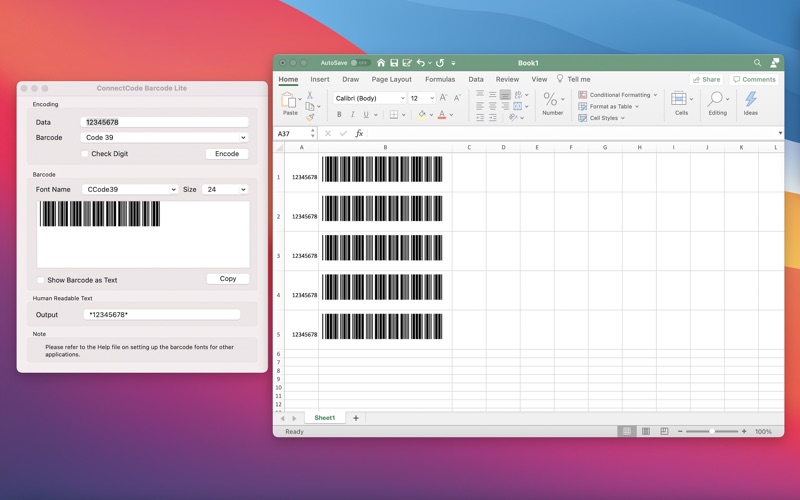Image resolution: width=800 pixels, height=500 pixels.
Task: Open the Data ribbon tab
Action: click(476, 79)
